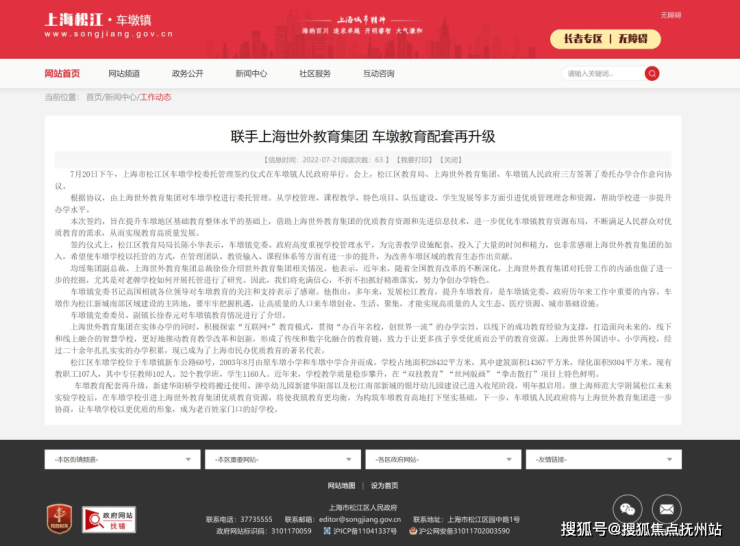Click the 联系电话 37735555 text
The height and width of the screenshot is (546, 740).
point(239,520)
